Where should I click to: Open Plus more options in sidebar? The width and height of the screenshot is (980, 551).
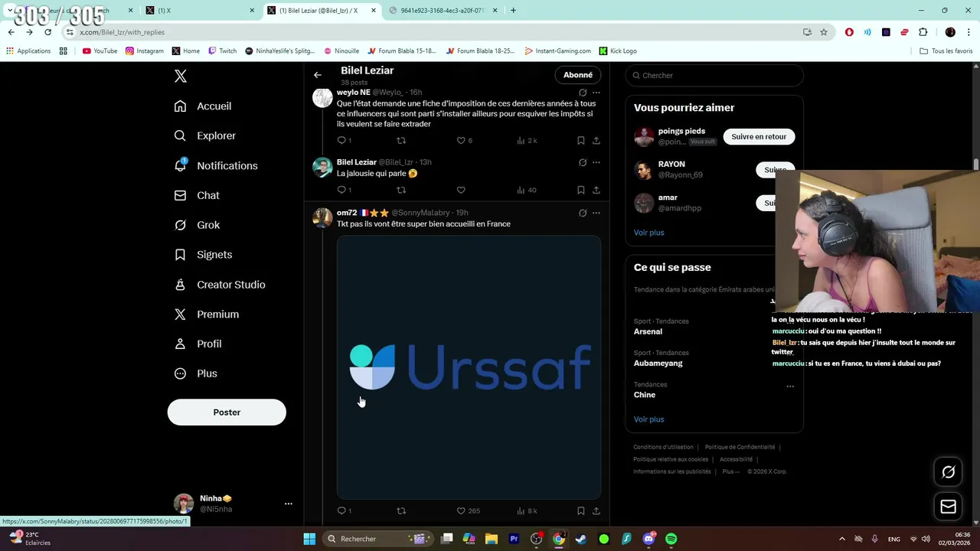click(x=196, y=373)
